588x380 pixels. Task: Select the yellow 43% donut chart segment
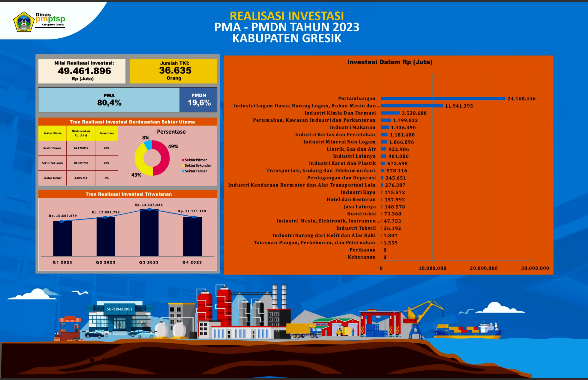pos(141,160)
